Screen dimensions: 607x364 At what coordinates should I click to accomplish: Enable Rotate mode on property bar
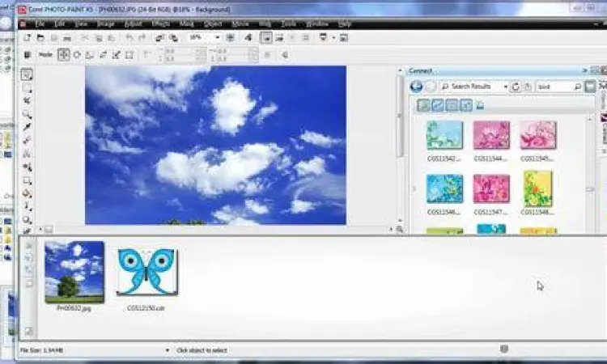[77, 55]
